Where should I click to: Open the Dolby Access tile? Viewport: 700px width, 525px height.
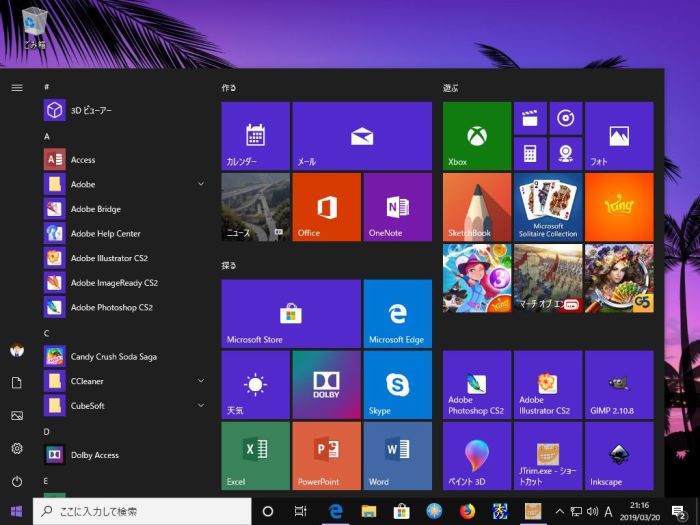[326, 384]
